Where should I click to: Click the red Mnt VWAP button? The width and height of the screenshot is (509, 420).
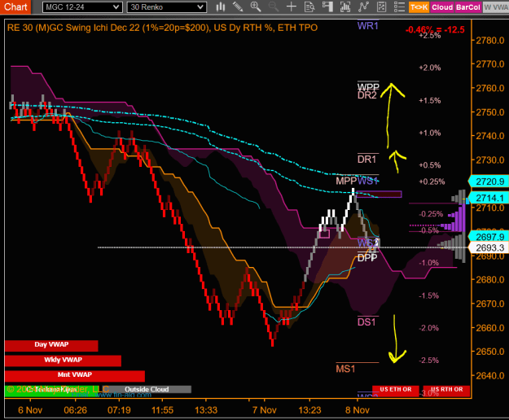[75, 375]
